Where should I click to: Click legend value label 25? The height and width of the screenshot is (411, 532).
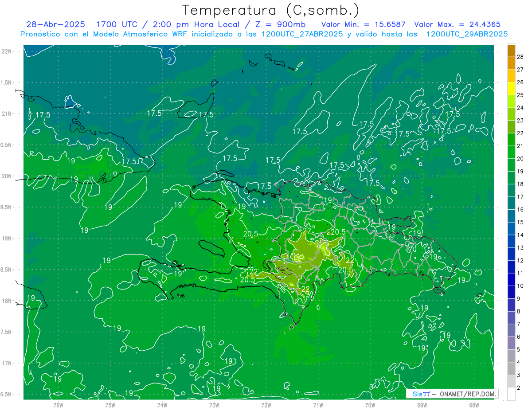520,95
